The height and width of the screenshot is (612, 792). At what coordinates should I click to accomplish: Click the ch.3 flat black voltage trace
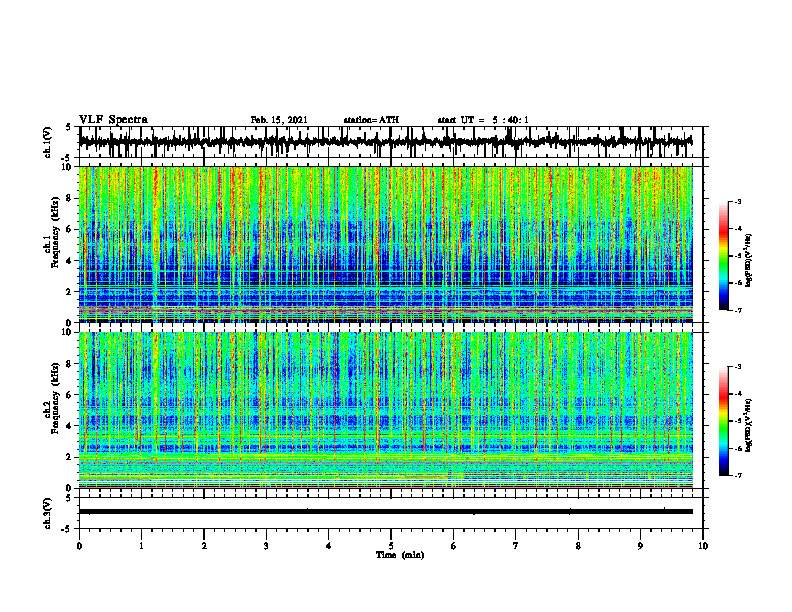pos(385,512)
